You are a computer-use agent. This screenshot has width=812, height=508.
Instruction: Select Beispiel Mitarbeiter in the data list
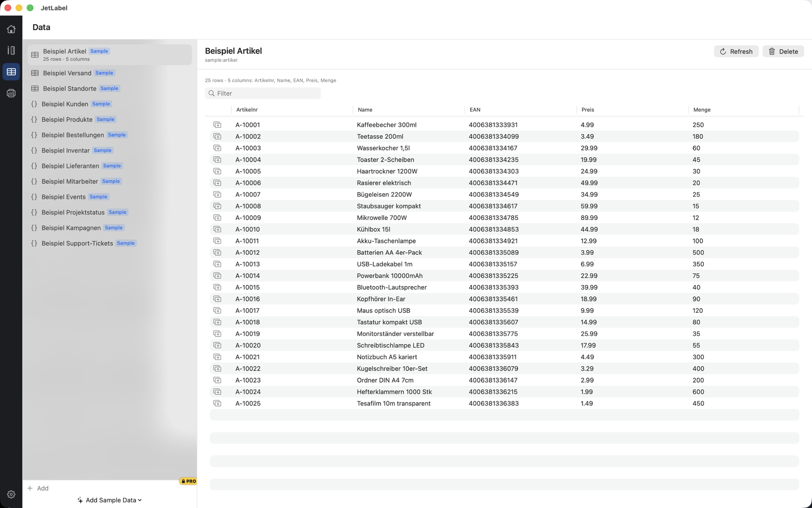110,181
